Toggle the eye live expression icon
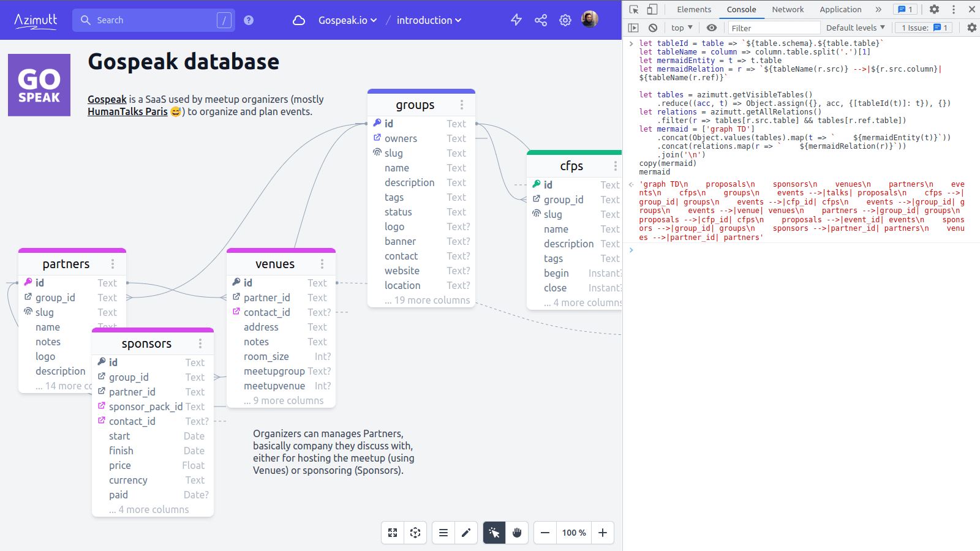Viewport: 980px width, 551px height. (711, 28)
